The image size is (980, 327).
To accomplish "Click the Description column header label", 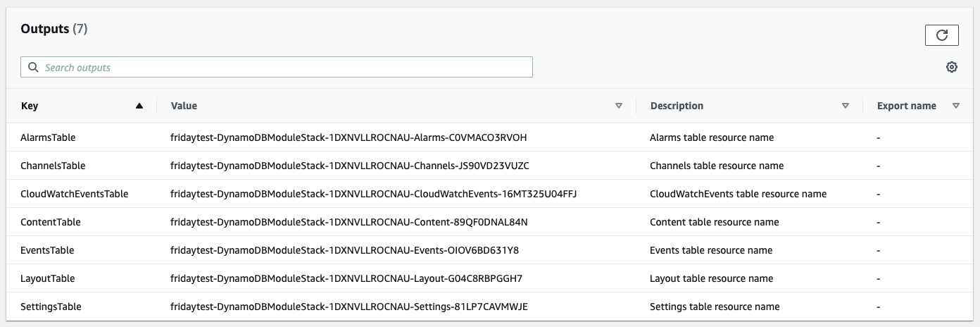I will [677, 106].
